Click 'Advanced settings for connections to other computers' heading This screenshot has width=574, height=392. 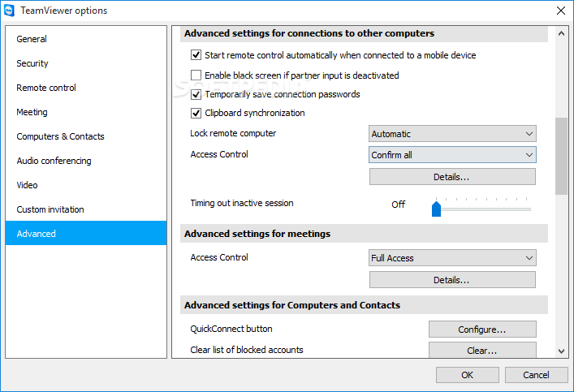click(x=309, y=33)
